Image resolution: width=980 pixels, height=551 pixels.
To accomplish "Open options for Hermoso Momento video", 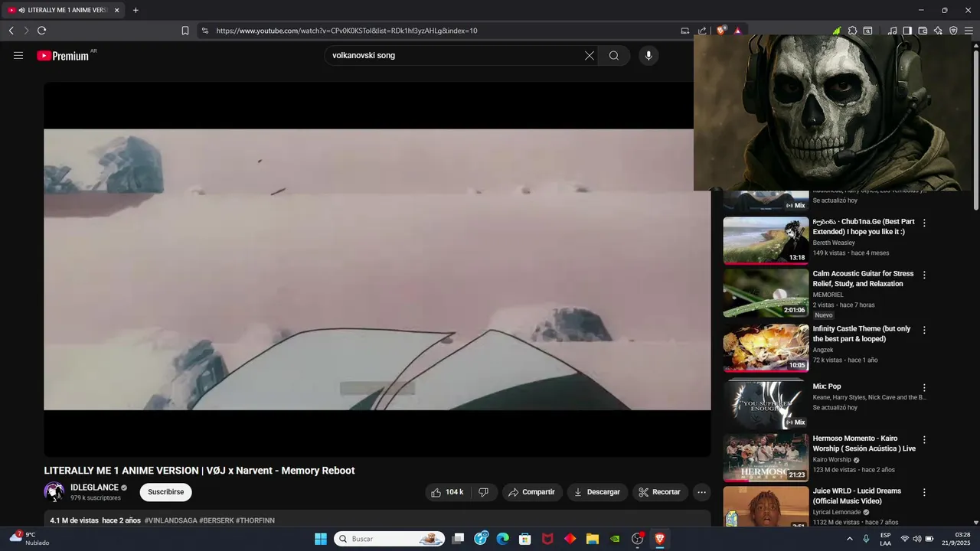I will coord(924,440).
